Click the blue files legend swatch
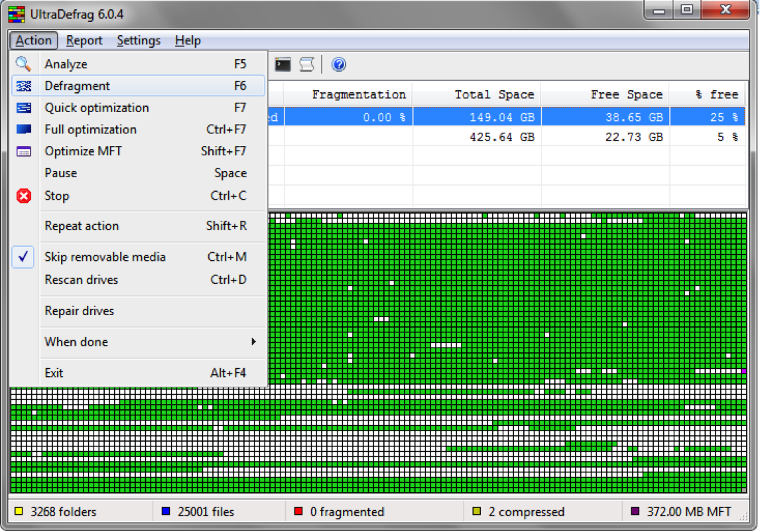 coord(166,511)
